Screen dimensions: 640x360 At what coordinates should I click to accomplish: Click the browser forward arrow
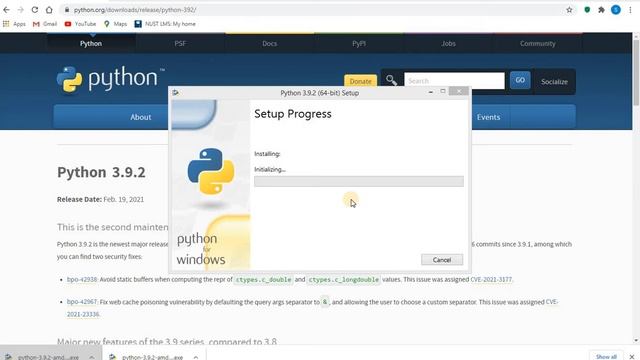pyautogui.click(x=20, y=10)
